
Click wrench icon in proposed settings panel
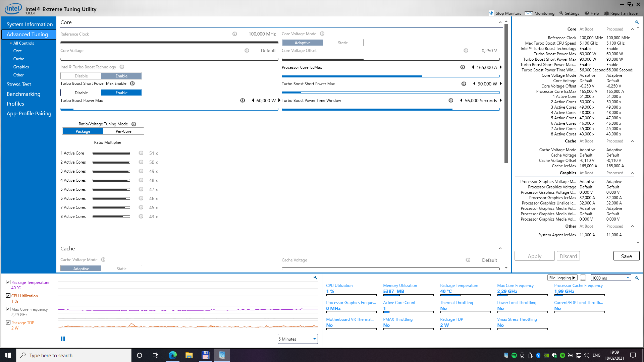pos(637,22)
